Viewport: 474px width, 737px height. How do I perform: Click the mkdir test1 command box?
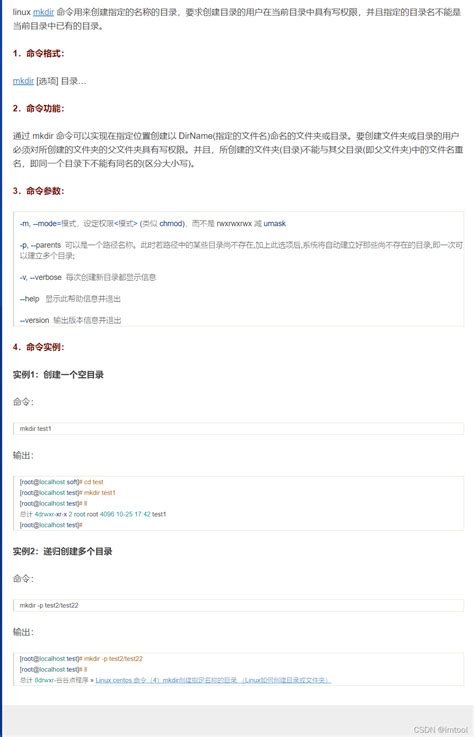238,429
